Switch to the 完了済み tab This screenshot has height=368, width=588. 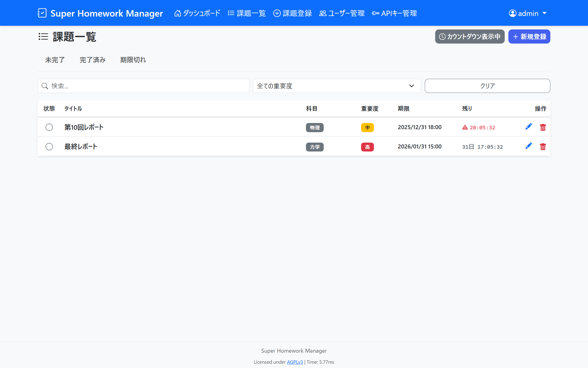[92, 60]
